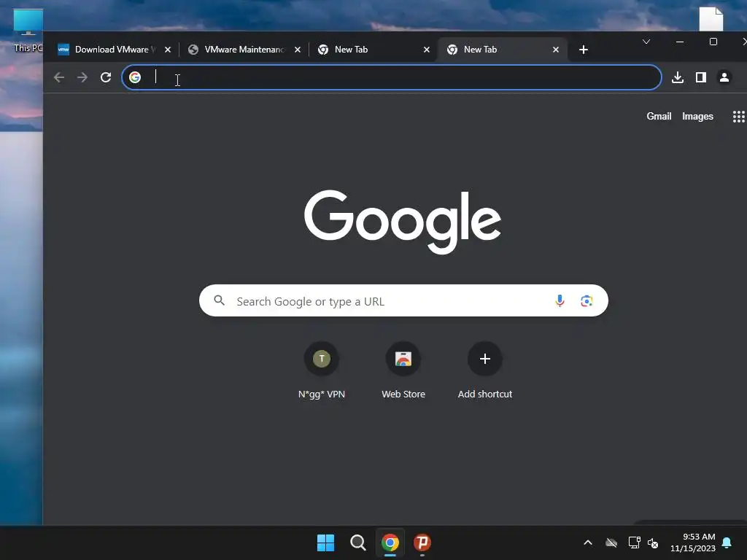Close the first New Tab
The height and width of the screenshot is (560, 747).
pyautogui.click(x=426, y=50)
